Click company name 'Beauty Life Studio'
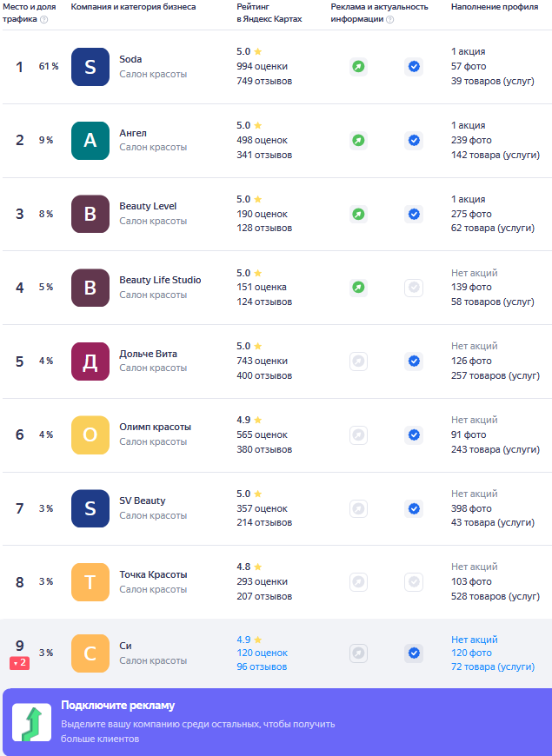The image size is (552, 756). [x=160, y=280]
